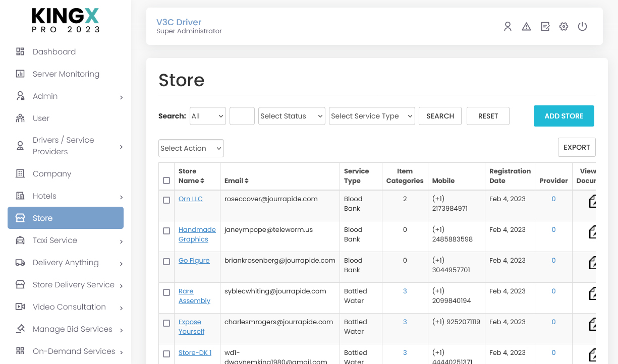Check the box for Rare Assembly
This screenshot has height=364, width=618.
click(166, 292)
